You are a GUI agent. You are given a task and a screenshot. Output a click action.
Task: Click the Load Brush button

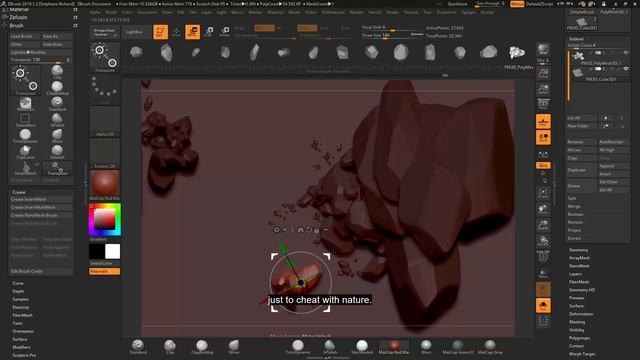[x=24, y=36]
